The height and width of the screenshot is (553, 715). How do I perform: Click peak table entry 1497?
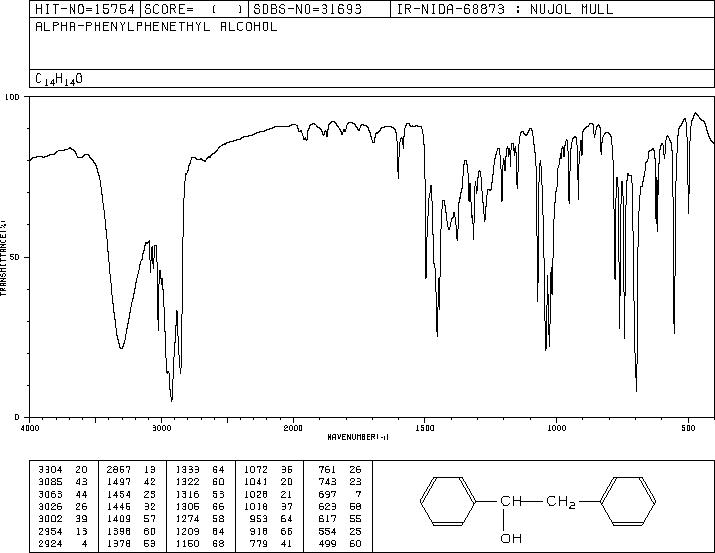point(119,482)
